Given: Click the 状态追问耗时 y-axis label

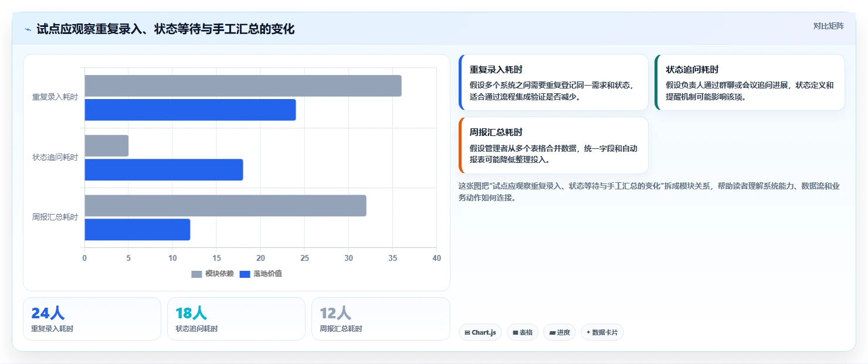Looking at the screenshot, I should [55, 158].
